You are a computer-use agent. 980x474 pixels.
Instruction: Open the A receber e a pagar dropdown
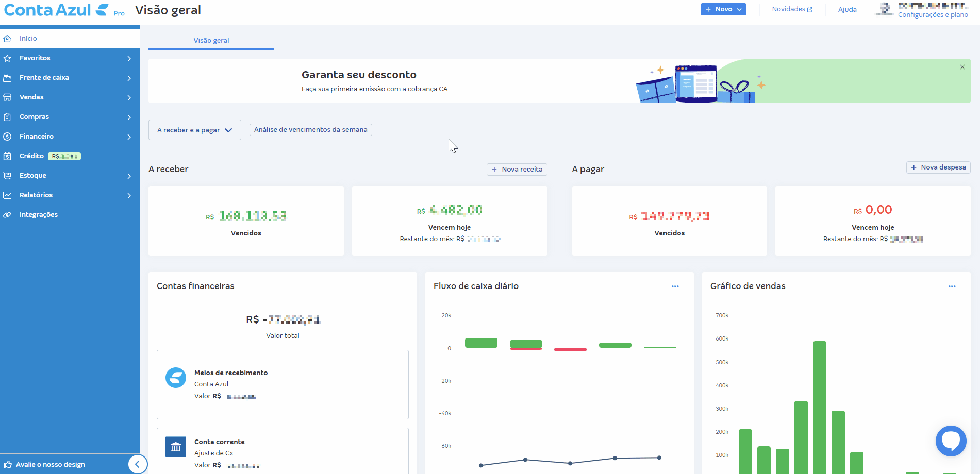[x=194, y=130]
